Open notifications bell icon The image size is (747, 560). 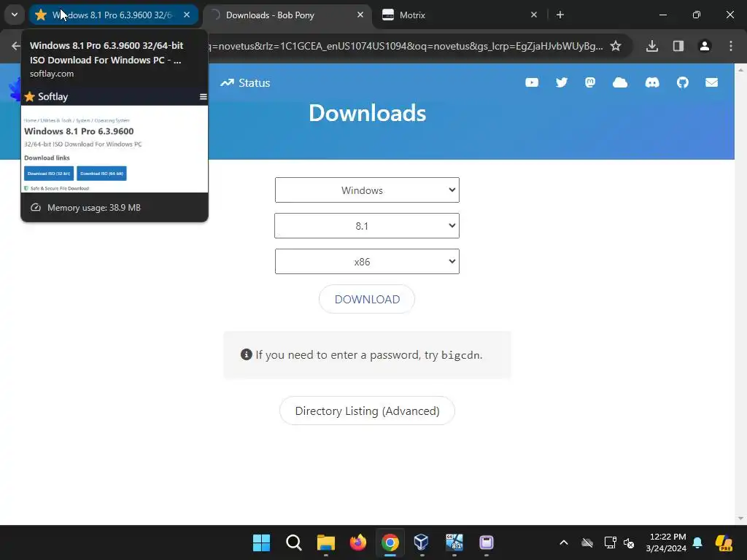coord(697,542)
